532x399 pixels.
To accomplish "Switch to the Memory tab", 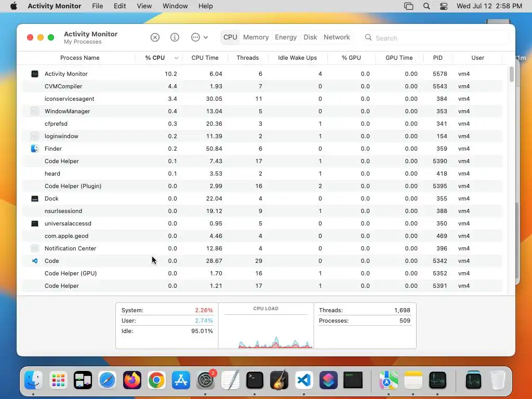I will (x=256, y=37).
